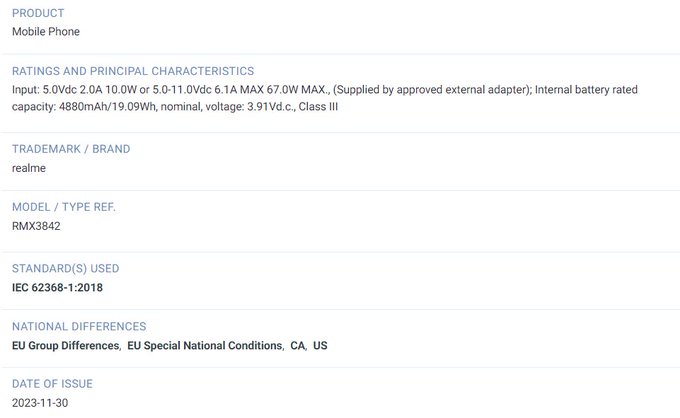Select the realme brand value
680x418 pixels.
(29, 168)
